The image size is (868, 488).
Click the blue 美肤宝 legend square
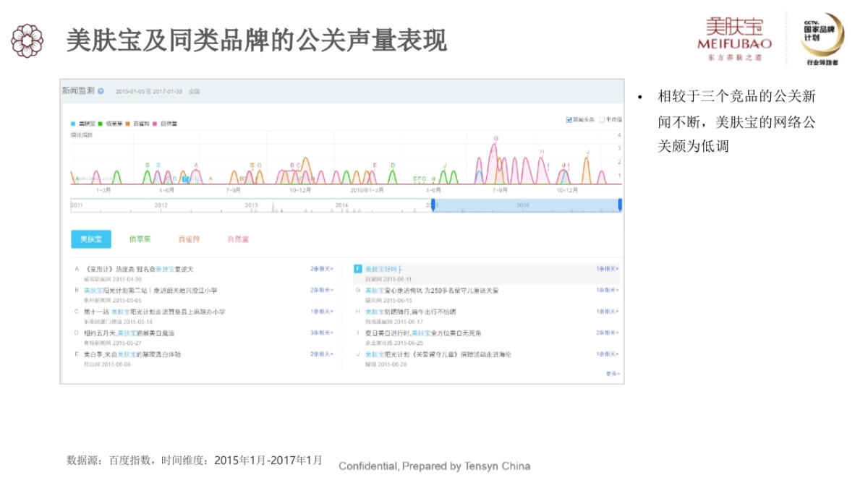73,124
